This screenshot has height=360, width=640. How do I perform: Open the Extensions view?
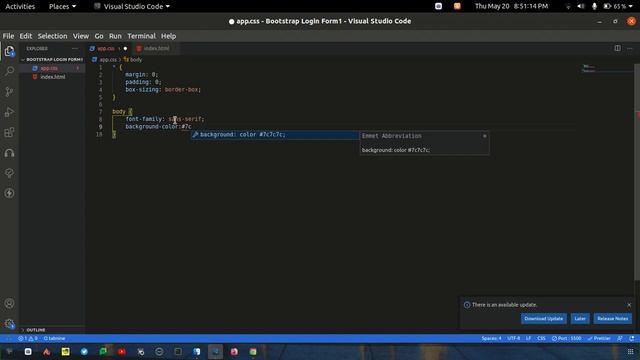pos(9,132)
